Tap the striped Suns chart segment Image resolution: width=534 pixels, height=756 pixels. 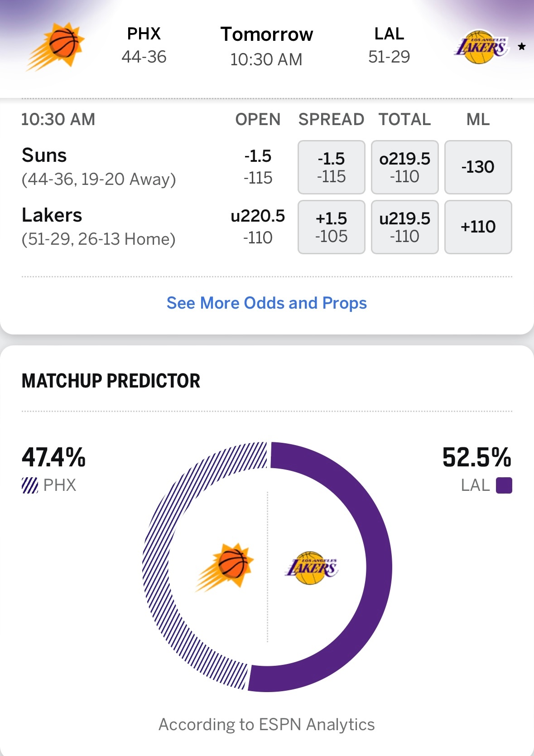[156, 567]
